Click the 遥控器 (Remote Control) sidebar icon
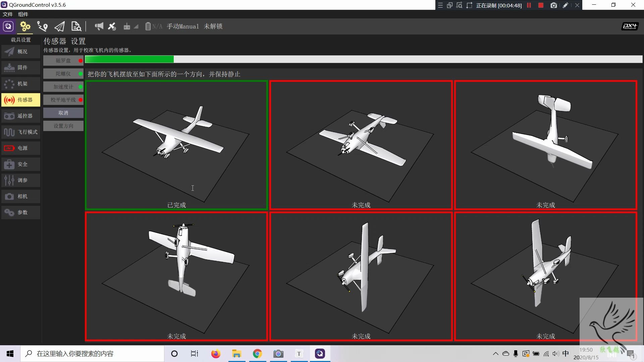The height and width of the screenshot is (362, 644). pyautogui.click(x=20, y=115)
